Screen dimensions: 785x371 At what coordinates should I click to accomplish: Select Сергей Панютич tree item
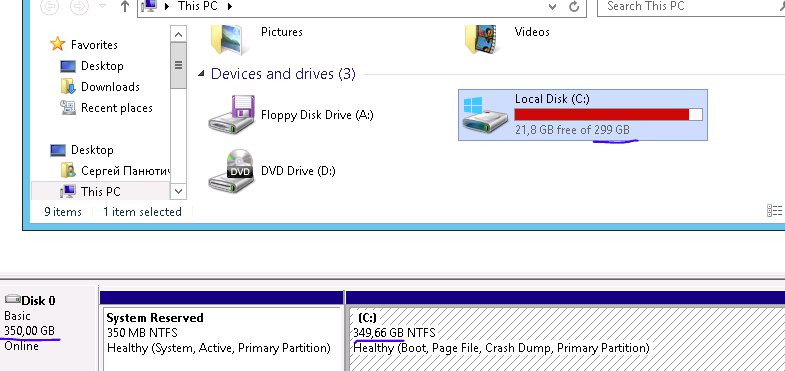[125, 171]
